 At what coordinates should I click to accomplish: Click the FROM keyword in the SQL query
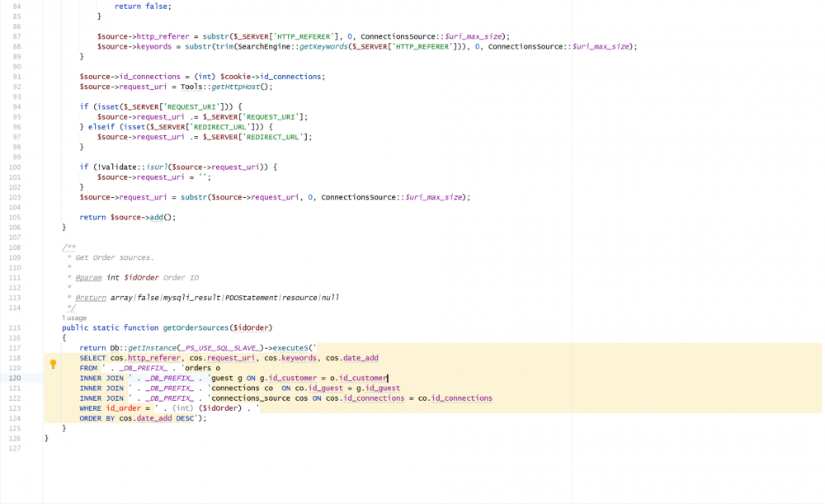click(88, 368)
